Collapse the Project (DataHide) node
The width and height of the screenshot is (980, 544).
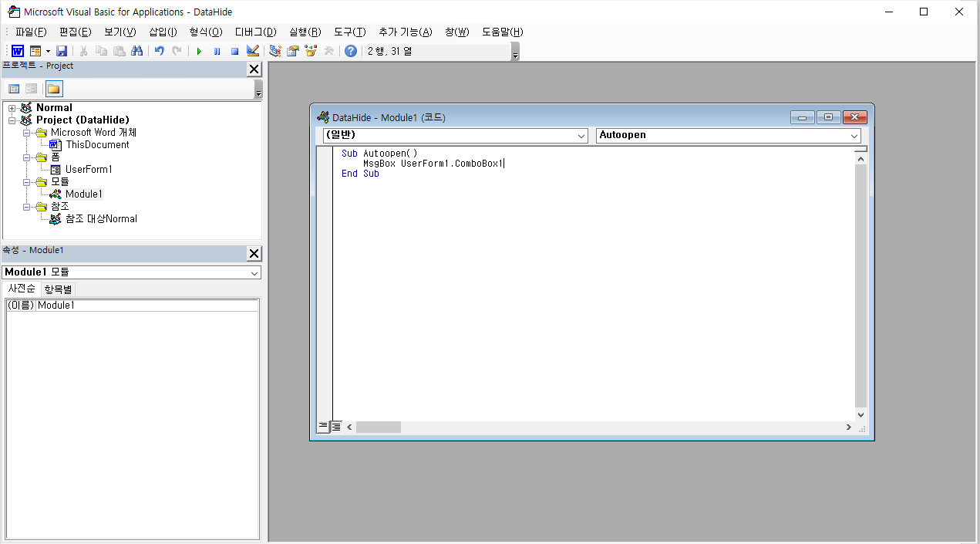coord(12,120)
